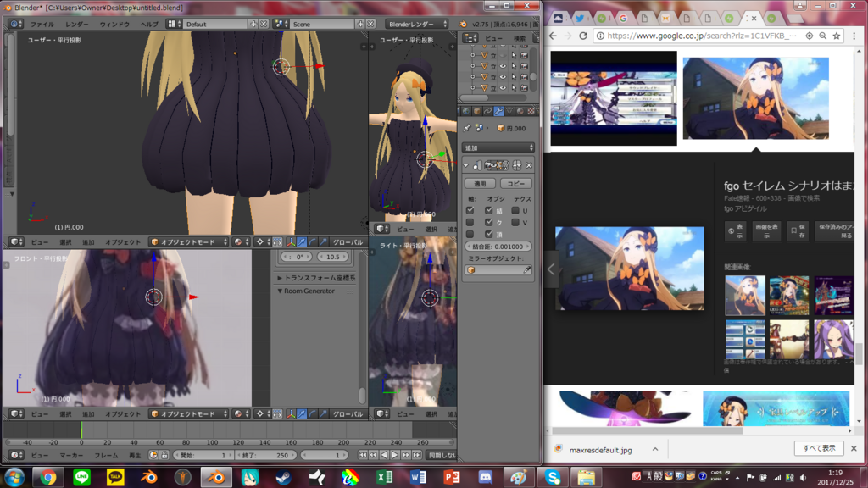Viewport: 868px width, 488px height.
Task: Collapse the mirror modifier panel triangle
Action: [466, 165]
